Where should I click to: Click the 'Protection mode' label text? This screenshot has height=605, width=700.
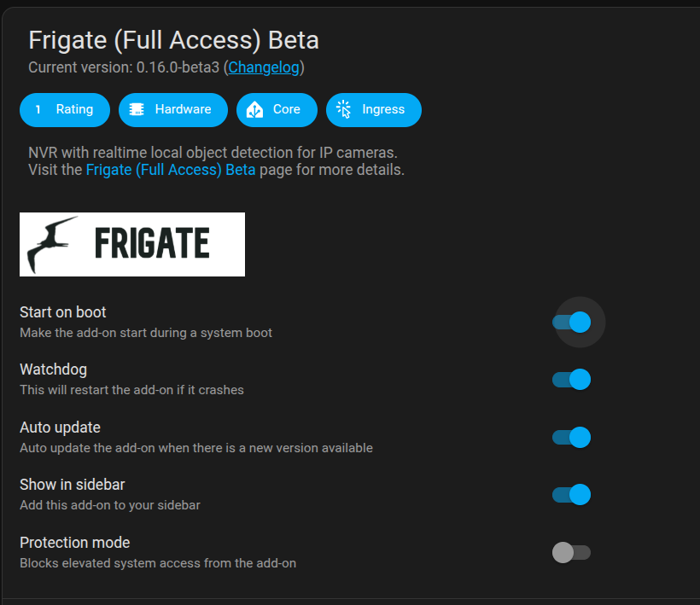pyautogui.click(x=75, y=543)
